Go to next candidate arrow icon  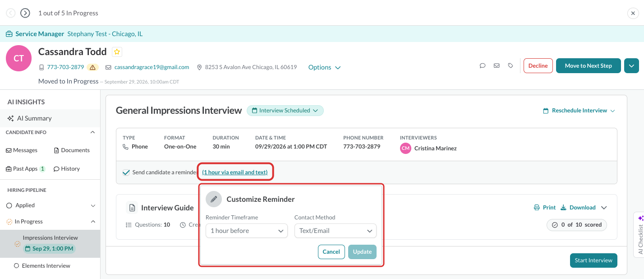point(25,13)
